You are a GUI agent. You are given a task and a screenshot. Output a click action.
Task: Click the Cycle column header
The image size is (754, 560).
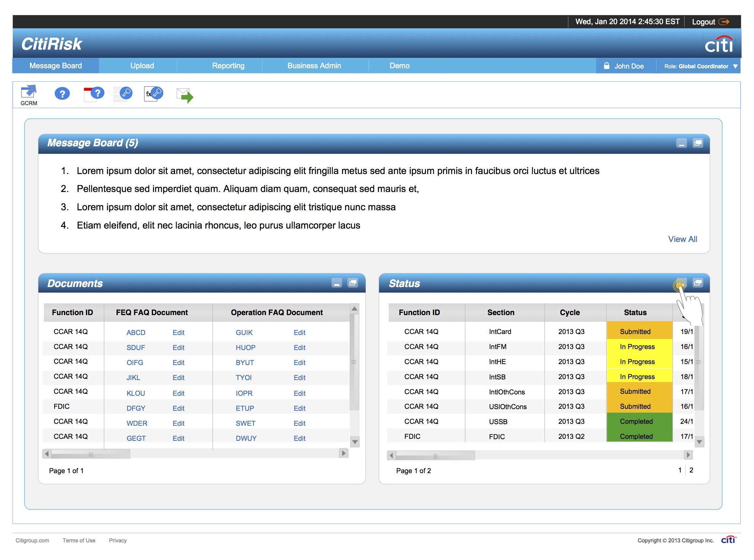click(x=569, y=312)
